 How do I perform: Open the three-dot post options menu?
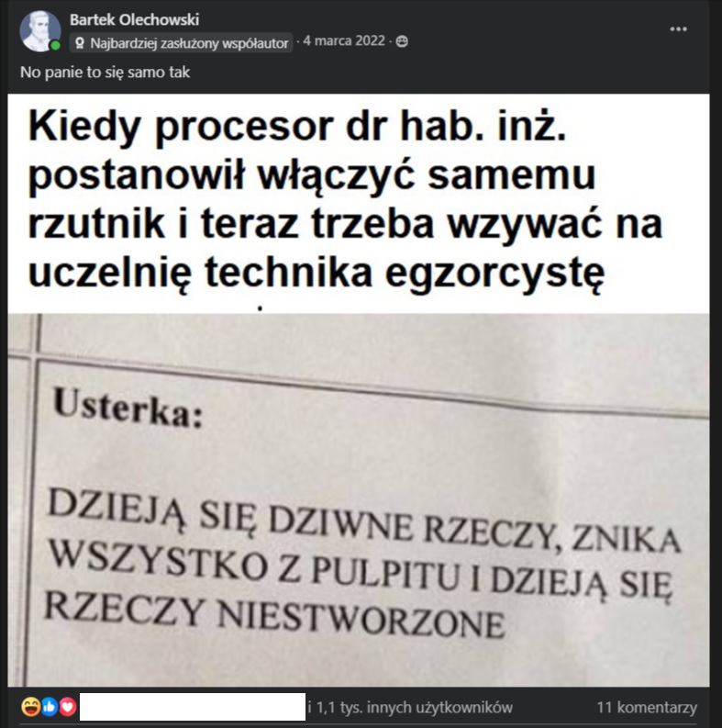[678, 28]
